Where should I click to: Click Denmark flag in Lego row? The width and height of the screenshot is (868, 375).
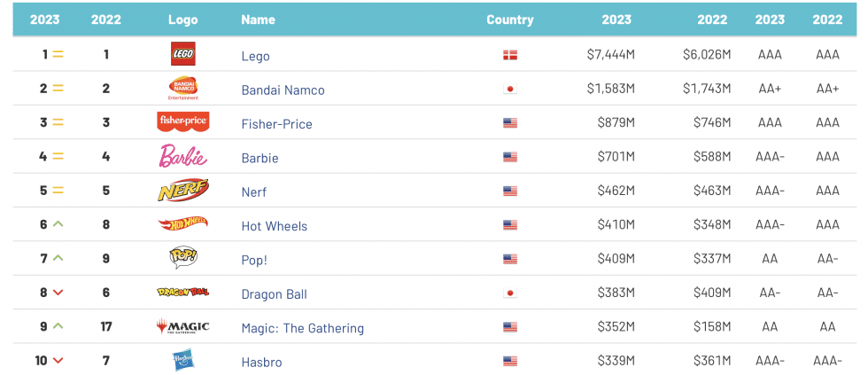click(x=510, y=55)
